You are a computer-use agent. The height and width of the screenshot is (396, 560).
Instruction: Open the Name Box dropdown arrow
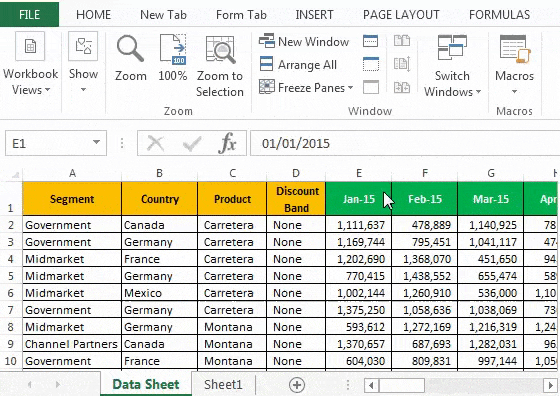click(96, 142)
